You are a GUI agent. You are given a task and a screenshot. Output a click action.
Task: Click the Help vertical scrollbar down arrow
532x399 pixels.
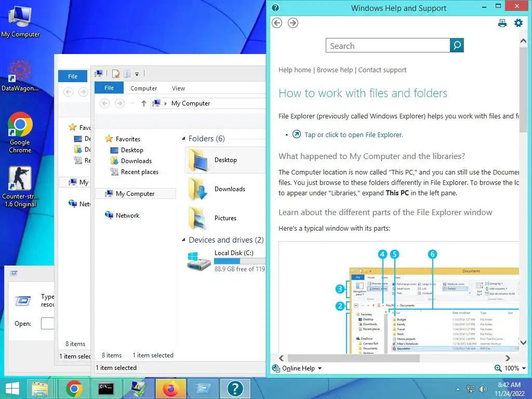click(523, 342)
